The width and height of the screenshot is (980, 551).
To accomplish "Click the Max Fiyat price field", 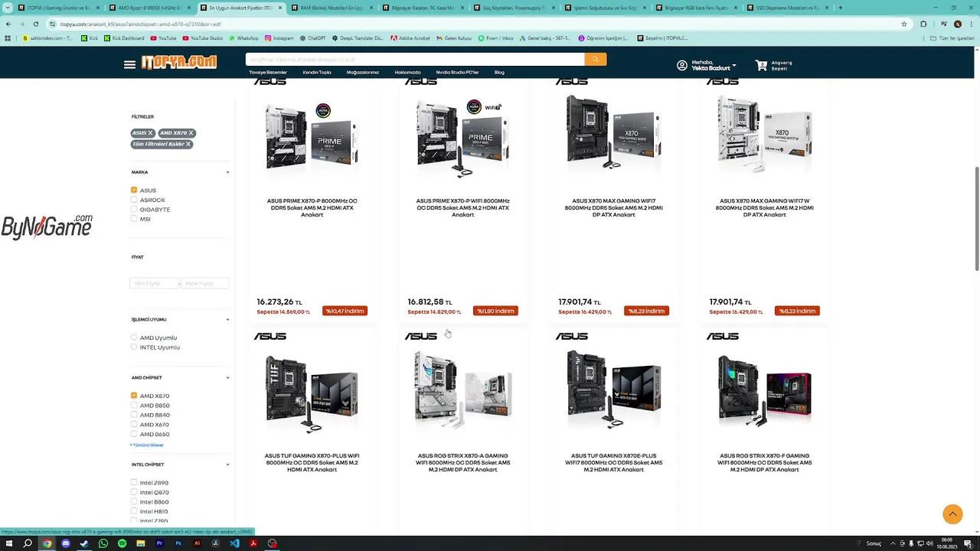I will click(x=205, y=283).
